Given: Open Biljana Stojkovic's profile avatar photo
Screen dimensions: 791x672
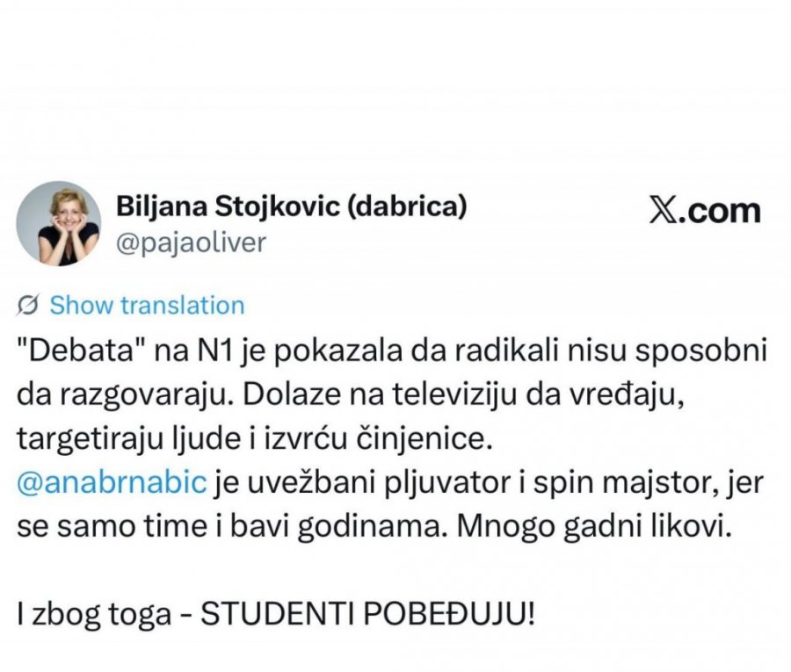Looking at the screenshot, I should tap(59, 223).
